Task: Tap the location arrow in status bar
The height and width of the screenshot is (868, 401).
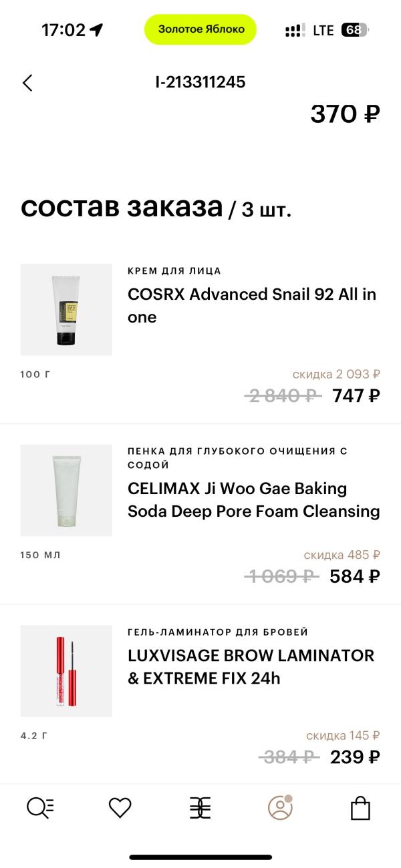Action: click(x=97, y=30)
